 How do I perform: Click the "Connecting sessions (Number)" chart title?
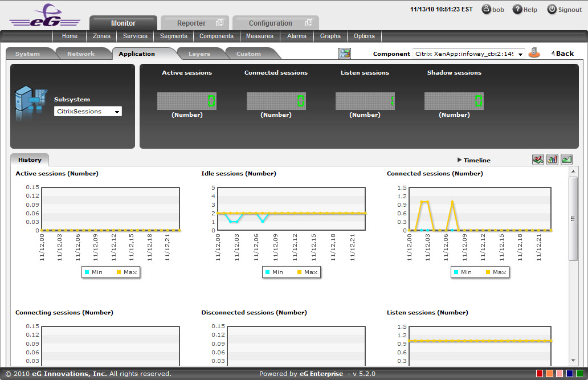coord(64,312)
